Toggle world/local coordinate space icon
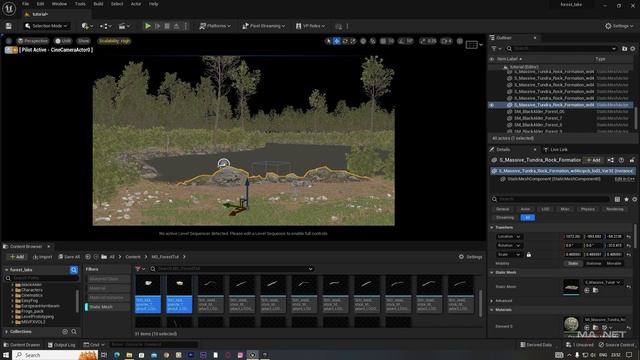The width and height of the screenshot is (640, 360). coord(363,41)
